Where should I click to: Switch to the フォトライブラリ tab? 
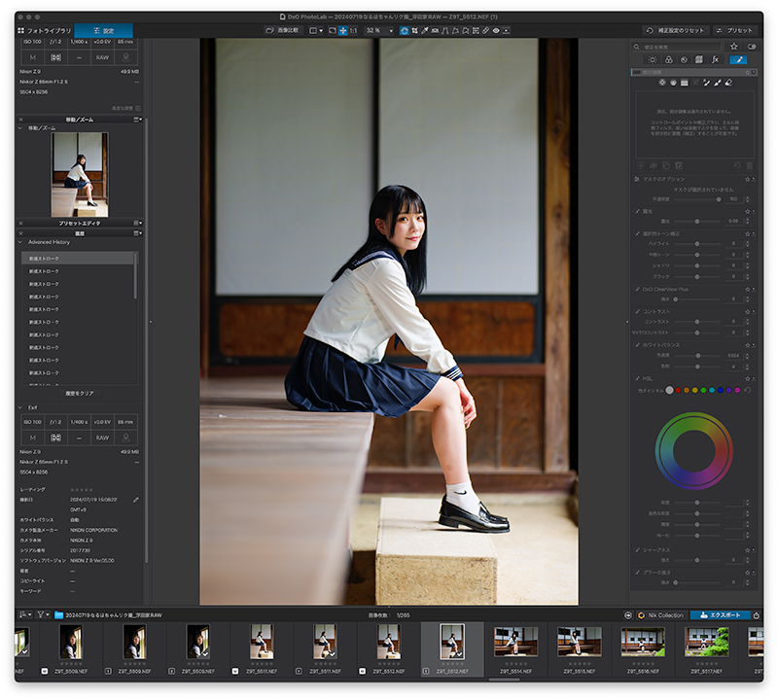45,30
